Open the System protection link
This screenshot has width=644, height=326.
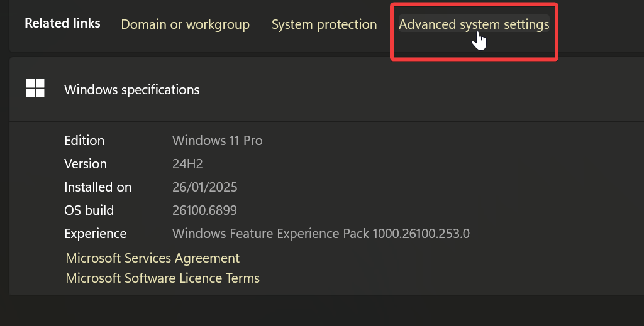click(324, 25)
